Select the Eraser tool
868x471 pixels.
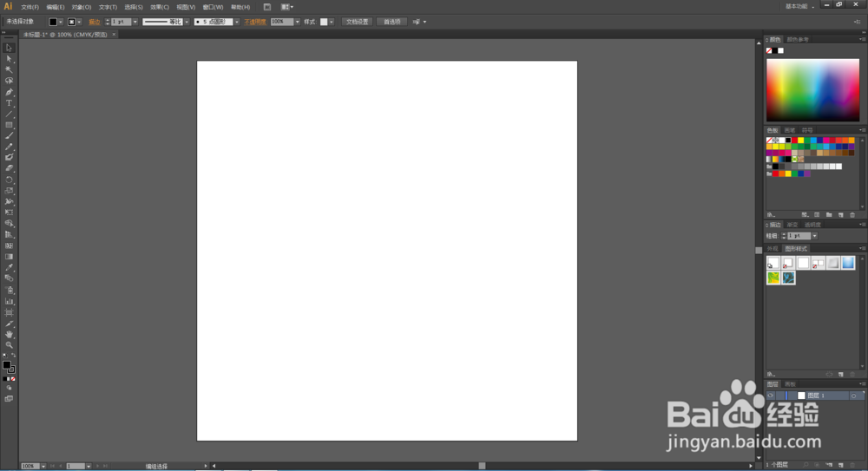pos(9,169)
